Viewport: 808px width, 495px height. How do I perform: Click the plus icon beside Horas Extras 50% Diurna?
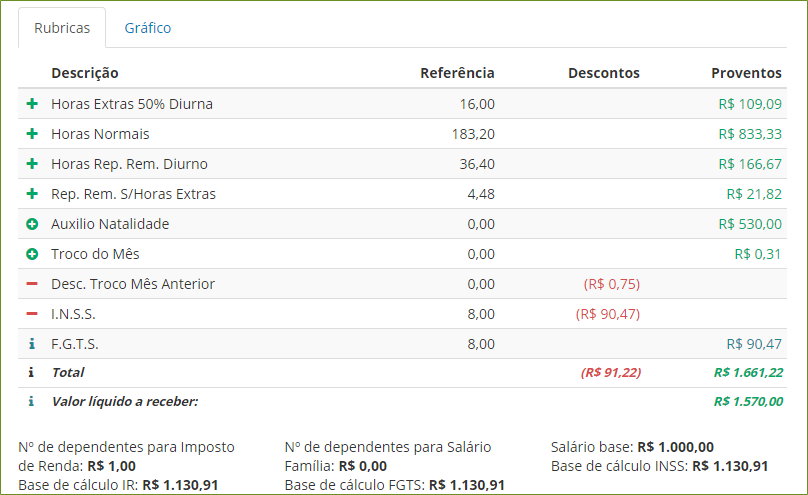click(x=32, y=104)
